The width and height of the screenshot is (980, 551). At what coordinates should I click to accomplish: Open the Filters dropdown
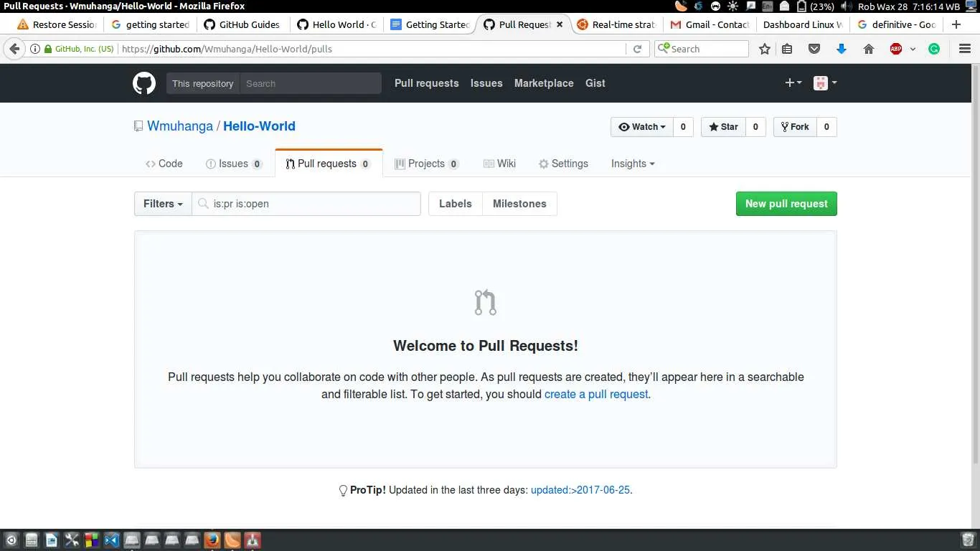[x=162, y=204]
